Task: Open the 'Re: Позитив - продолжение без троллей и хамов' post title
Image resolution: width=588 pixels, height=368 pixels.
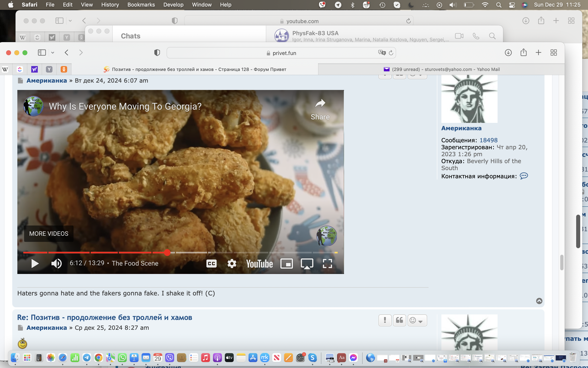Action: [105, 317]
